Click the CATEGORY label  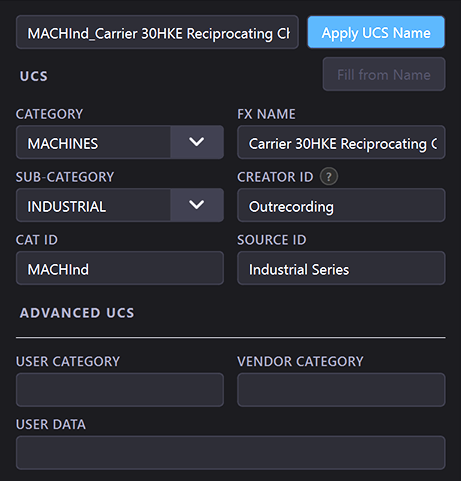(49, 114)
